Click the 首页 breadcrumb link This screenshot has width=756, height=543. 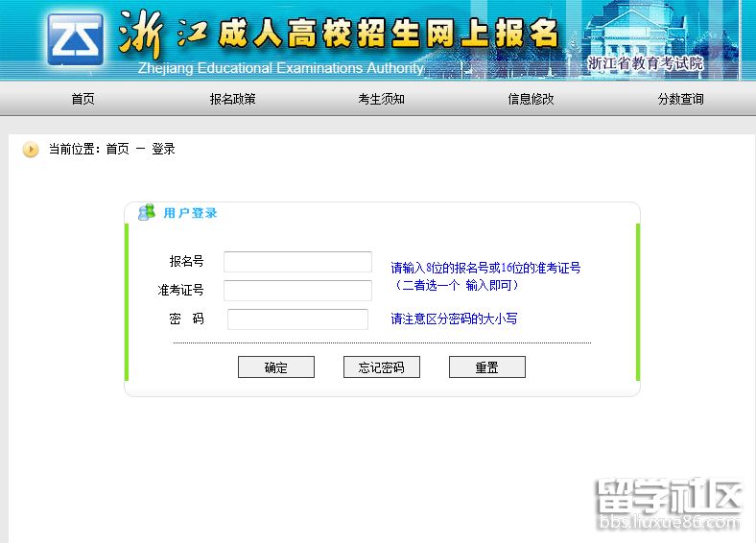pyautogui.click(x=117, y=150)
